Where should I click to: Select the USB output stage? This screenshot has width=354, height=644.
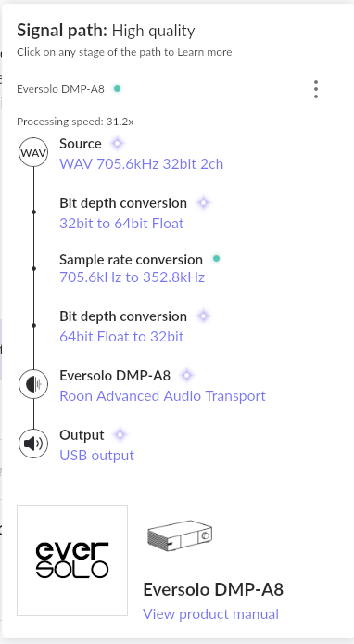(96, 455)
